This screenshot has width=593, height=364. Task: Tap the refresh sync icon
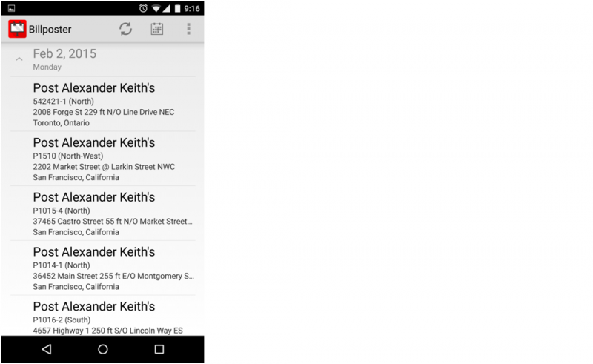tap(125, 29)
